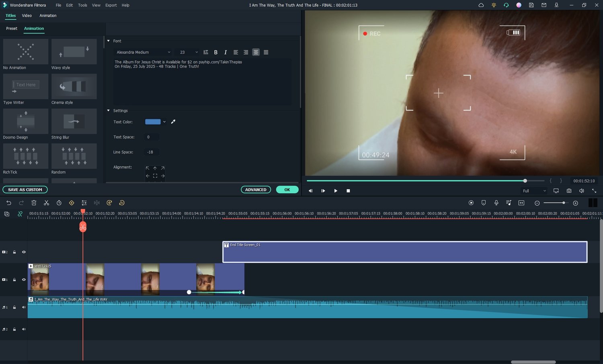This screenshot has height=364, width=603.
Task: Click the scissors split icon in timeline toolbar
Action: click(x=46, y=203)
